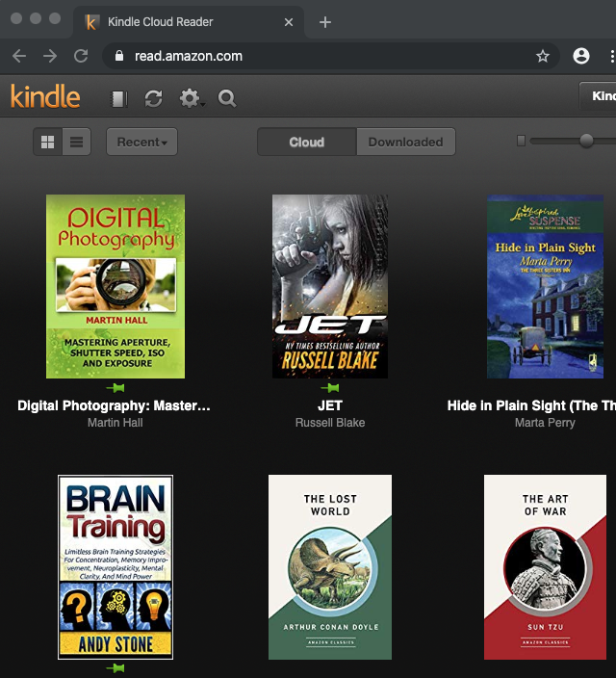Select the Downloaded tab
Image resolution: width=616 pixels, height=678 pixels.
tap(405, 142)
